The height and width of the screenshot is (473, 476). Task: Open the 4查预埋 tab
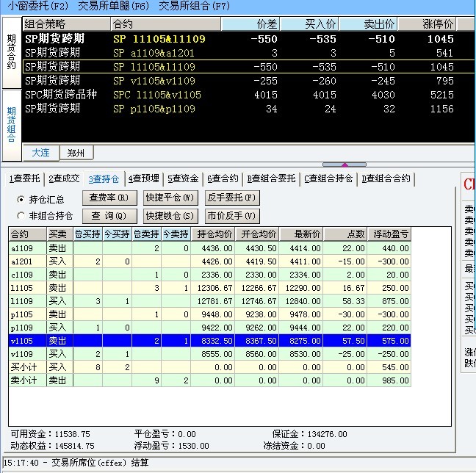click(143, 178)
